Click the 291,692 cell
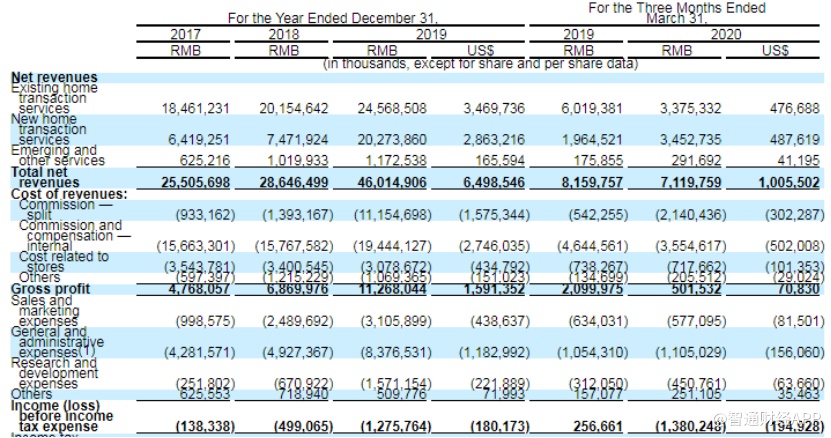Viewport: 831px width, 438px height. (696, 161)
